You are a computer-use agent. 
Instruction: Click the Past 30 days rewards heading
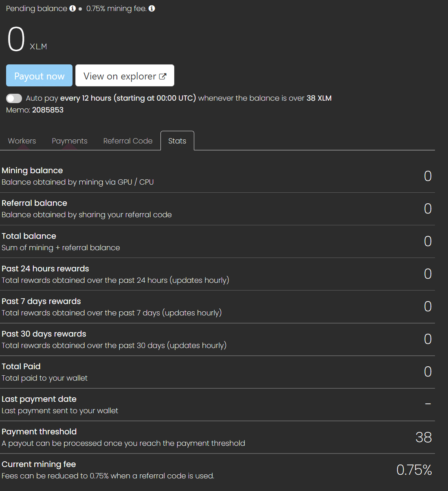[44, 334]
